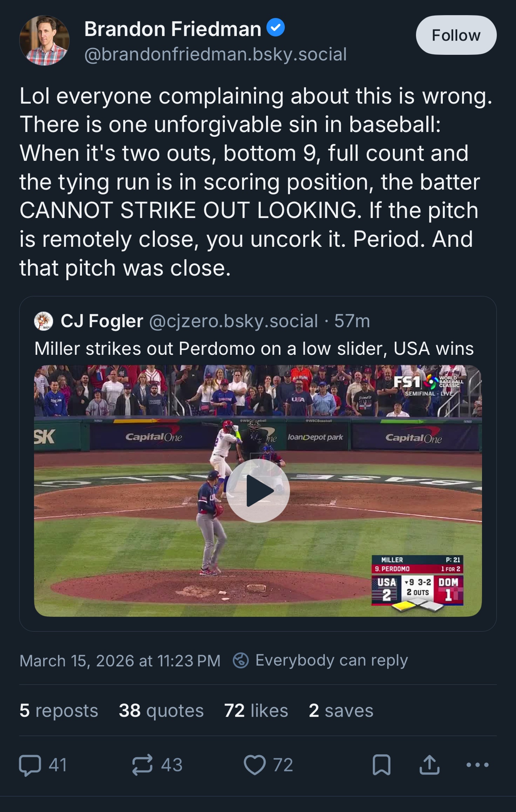Image resolution: width=516 pixels, height=812 pixels.
Task: Open the three-dot more options menu
Action: click(477, 765)
